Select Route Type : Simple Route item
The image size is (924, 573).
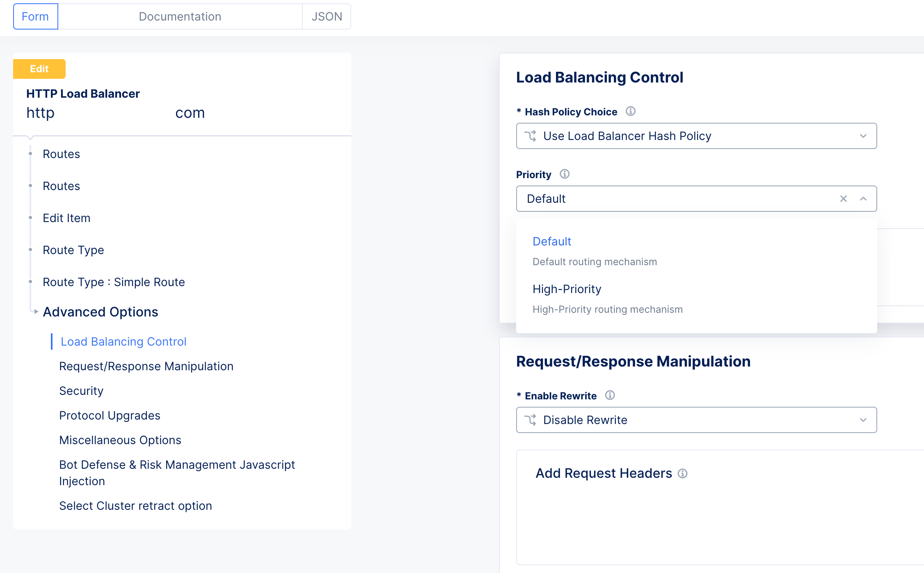click(114, 282)
